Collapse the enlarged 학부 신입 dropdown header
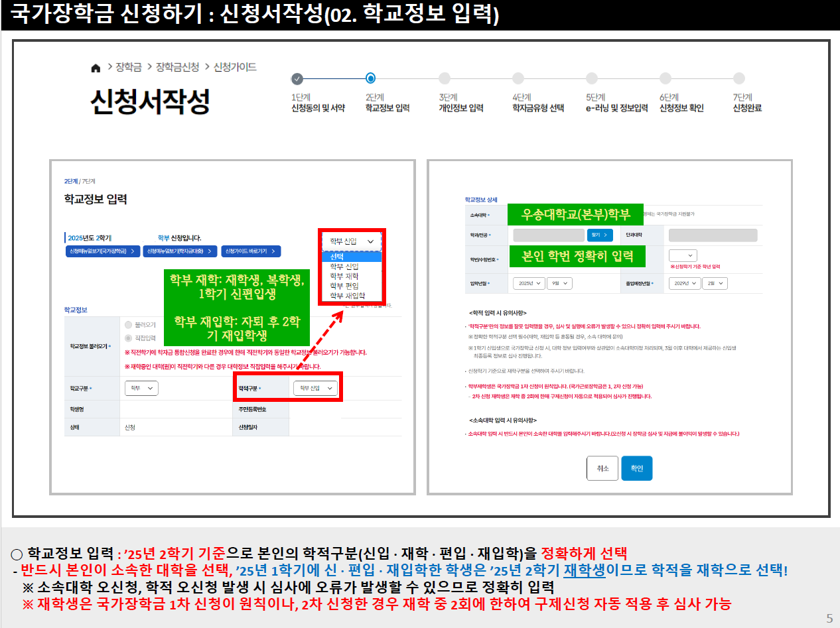 point(352,241)
